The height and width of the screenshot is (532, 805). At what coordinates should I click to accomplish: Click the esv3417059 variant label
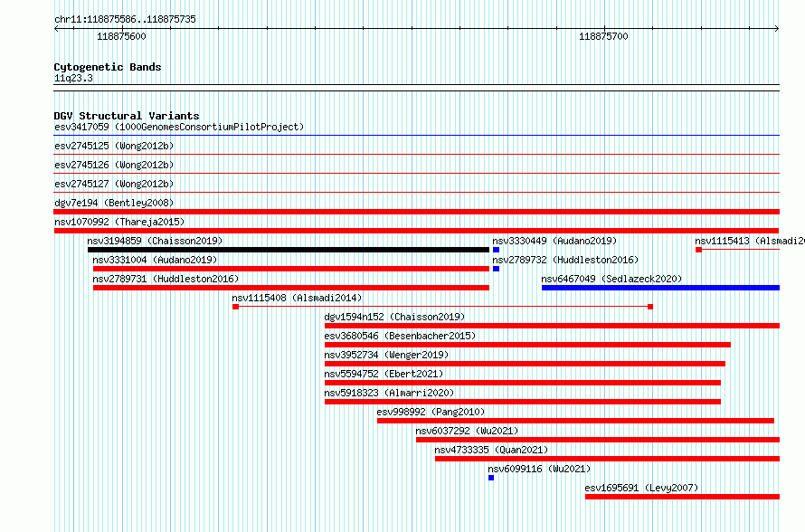click(179, 127)
